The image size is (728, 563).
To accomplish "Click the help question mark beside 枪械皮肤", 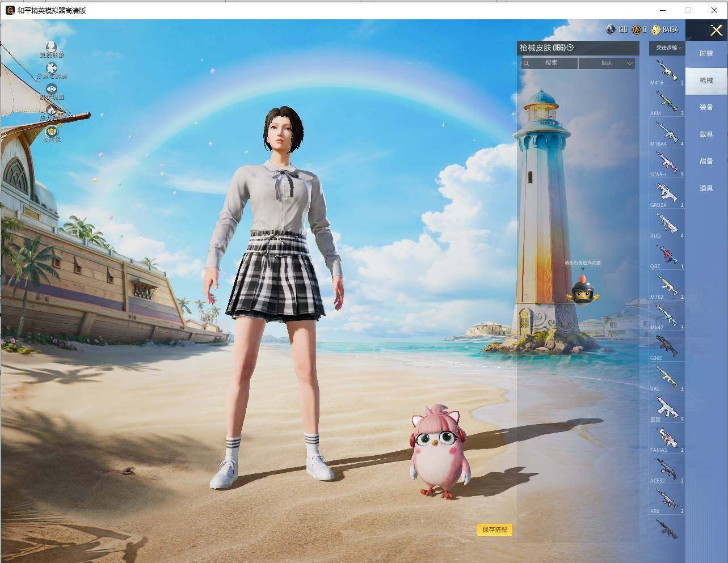I will 570,48.
